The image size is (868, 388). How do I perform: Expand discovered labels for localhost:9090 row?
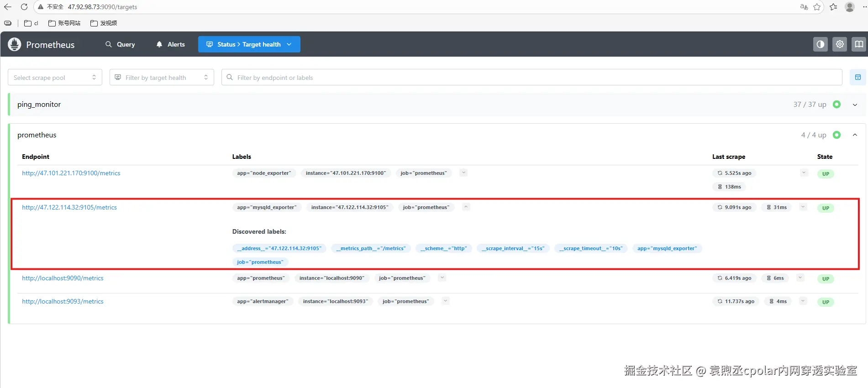tap(442, 278)
